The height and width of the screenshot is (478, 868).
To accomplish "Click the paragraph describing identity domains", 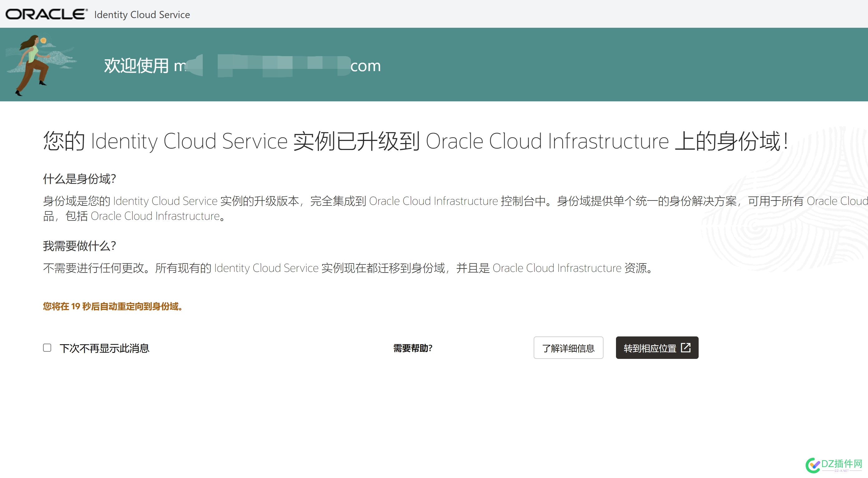I will (x=455, y=208).
